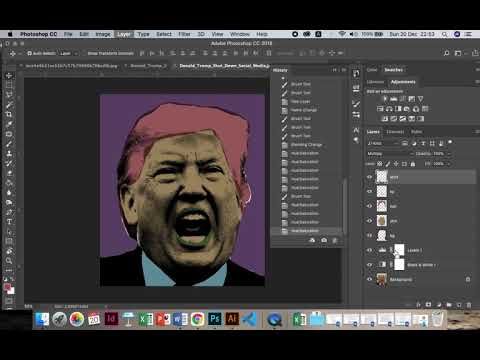Select the Horizontal Type tool
Image resolution: width=480 pixels, height=360 pixels.
point(9,222)
